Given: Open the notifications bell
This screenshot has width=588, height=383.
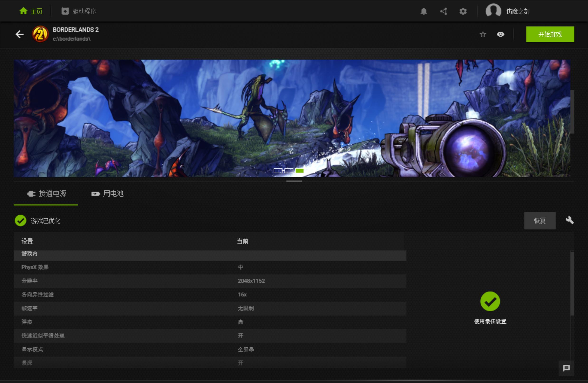Looking at the screenshot, I should [423, 11].
